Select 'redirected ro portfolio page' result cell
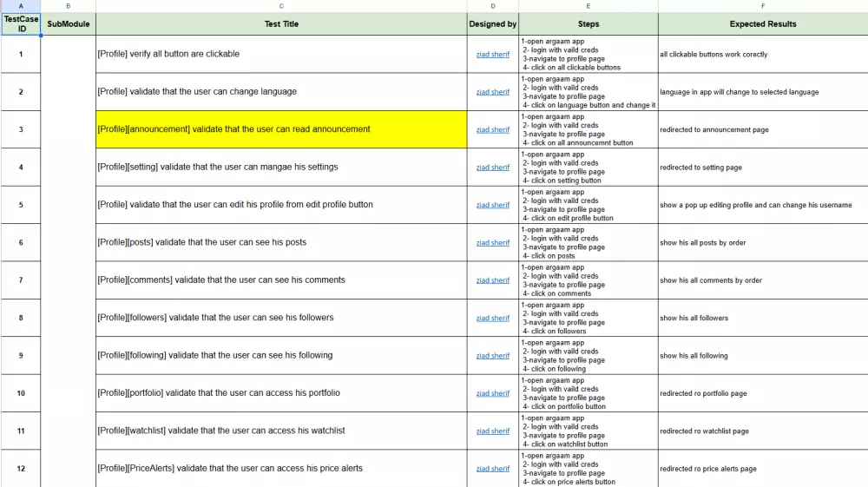Image resolution: width=868 pixels, height=487 pixels. click(763, 393)
